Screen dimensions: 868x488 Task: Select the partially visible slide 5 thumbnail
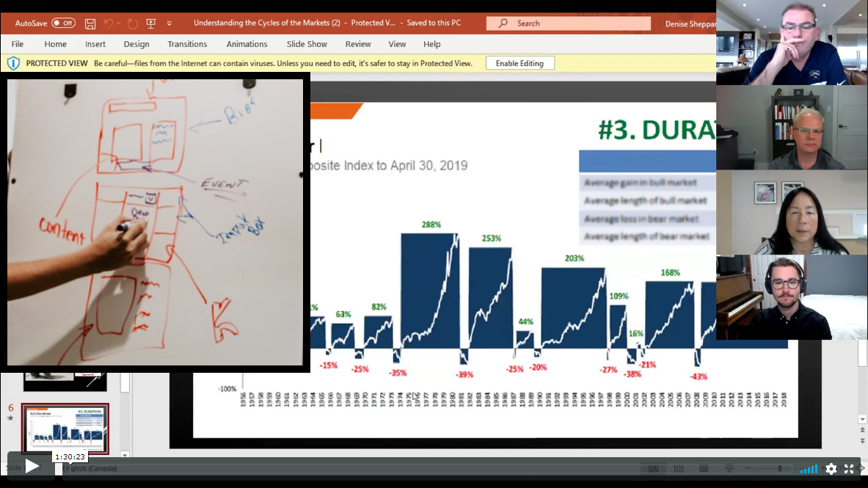65,382
